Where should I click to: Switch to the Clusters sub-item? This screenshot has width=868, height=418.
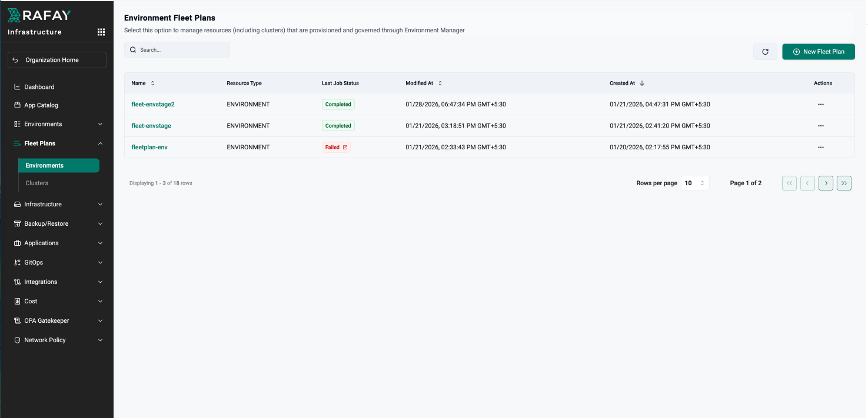[x=36, y=183]
